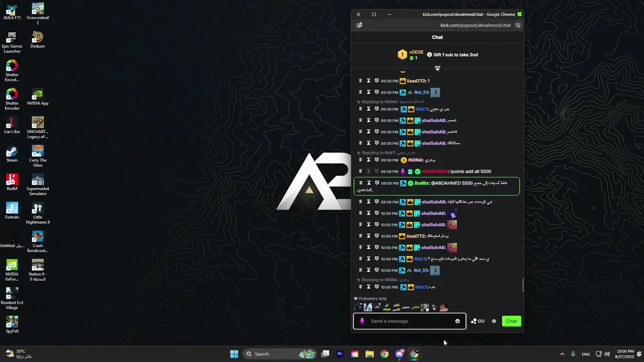
Task: Click the chat scrollbar thumb
Action: click(522, 285)
